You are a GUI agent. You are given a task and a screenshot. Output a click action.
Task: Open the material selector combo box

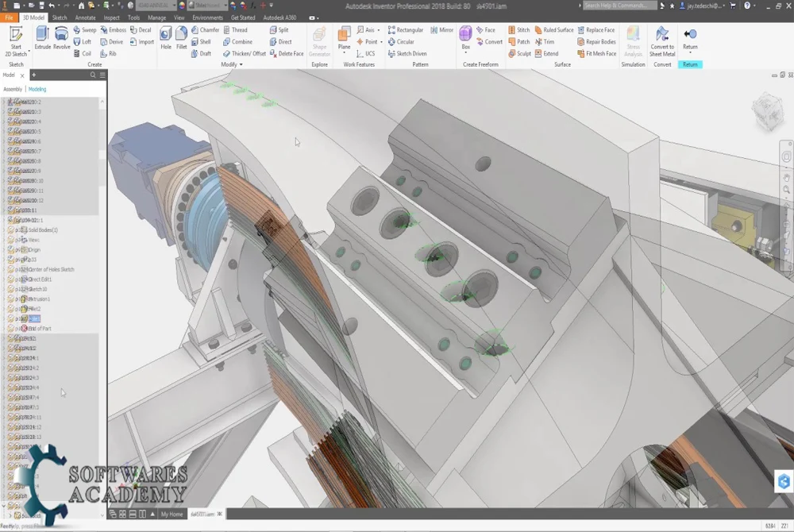[x=156, y=6]
